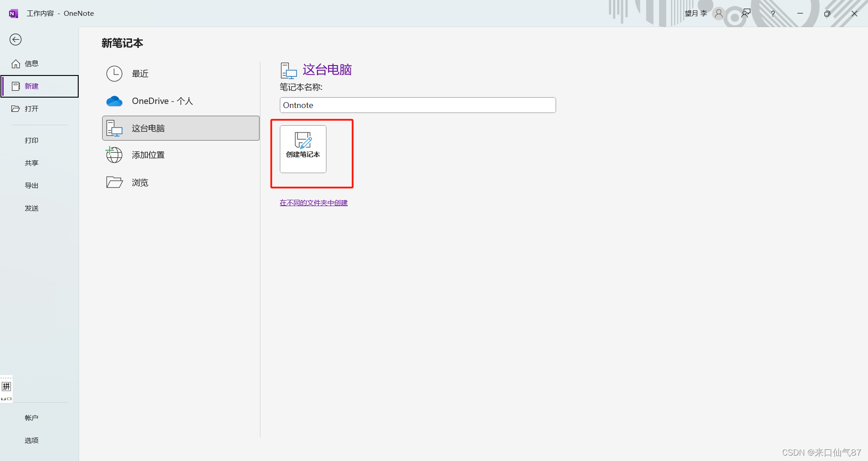The width and height of the screenshot is (868, 461).
Task: Go back using the circular arrow button
Action: tap(15, 40)
